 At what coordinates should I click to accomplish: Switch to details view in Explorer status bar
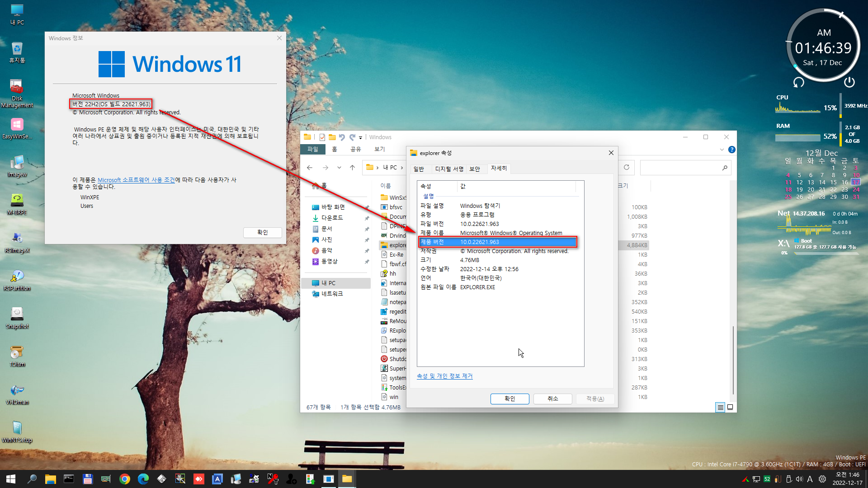pos(720,407)
